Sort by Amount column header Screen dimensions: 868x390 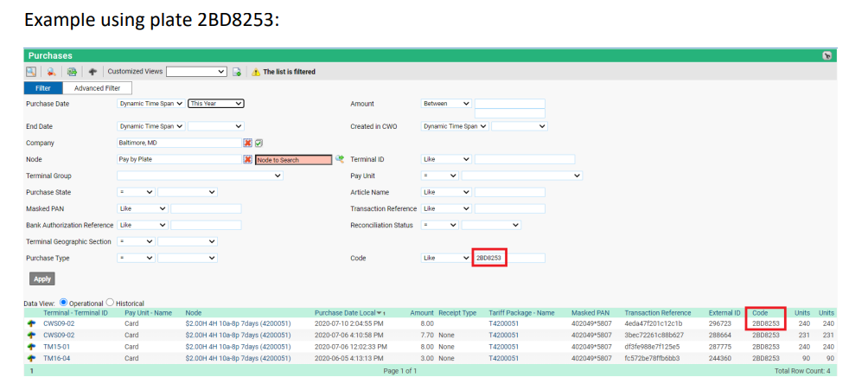tap(422, 313)
